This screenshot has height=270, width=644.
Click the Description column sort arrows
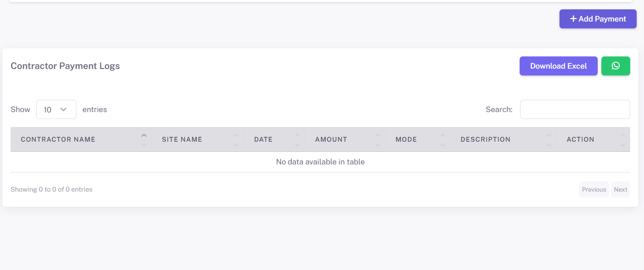(549, 140)
